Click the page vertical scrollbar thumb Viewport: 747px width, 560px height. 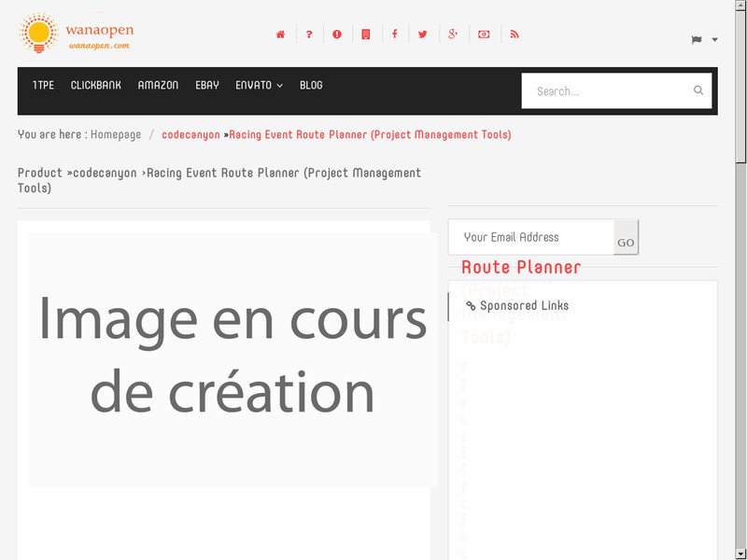740,86
